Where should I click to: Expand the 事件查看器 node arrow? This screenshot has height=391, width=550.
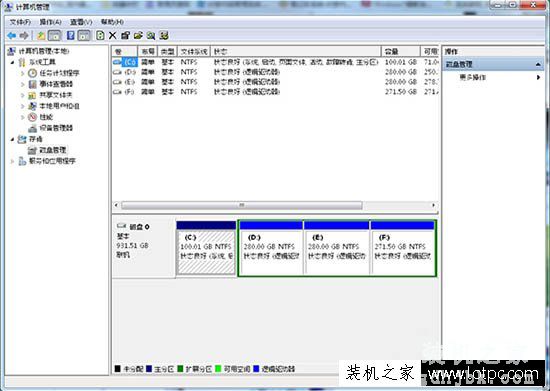23,84
